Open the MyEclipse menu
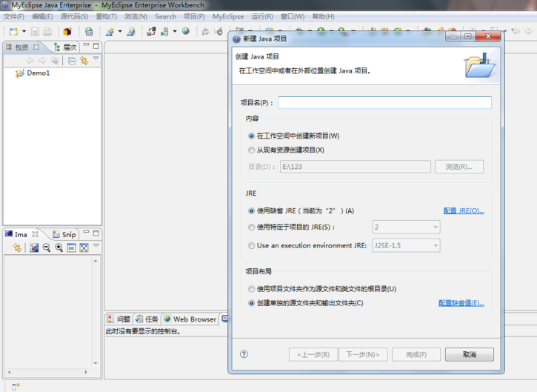537x392 pixels. (228, 16)
